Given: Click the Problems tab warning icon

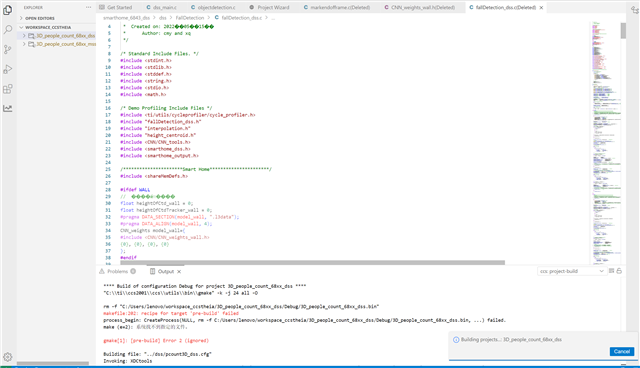Looking at the screenshot, I should coord(102,271).
